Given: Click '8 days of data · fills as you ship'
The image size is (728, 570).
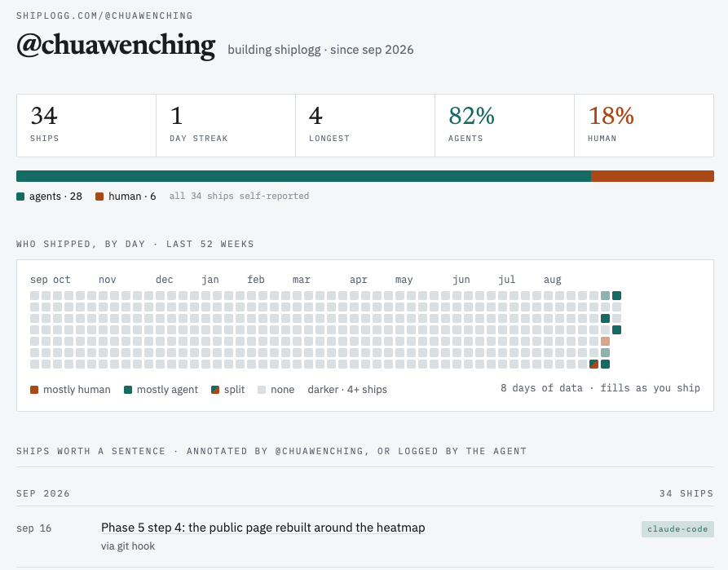Looking at the screenshot, I should (600, 388).
